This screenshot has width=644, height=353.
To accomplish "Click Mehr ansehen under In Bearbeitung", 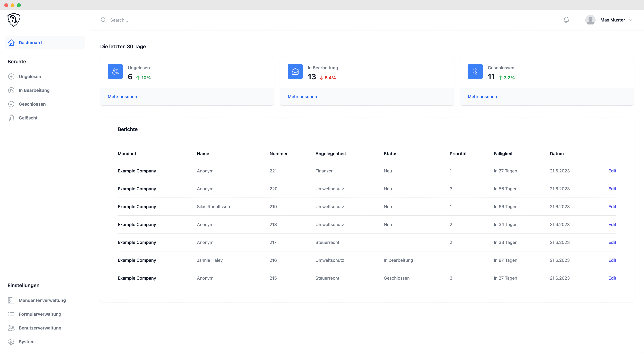I will click(302, 97).
